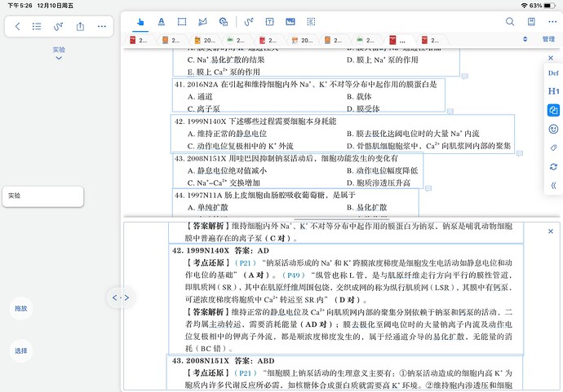Open the bookmark book icon
The image size is (563, 392).
(531, 22)
